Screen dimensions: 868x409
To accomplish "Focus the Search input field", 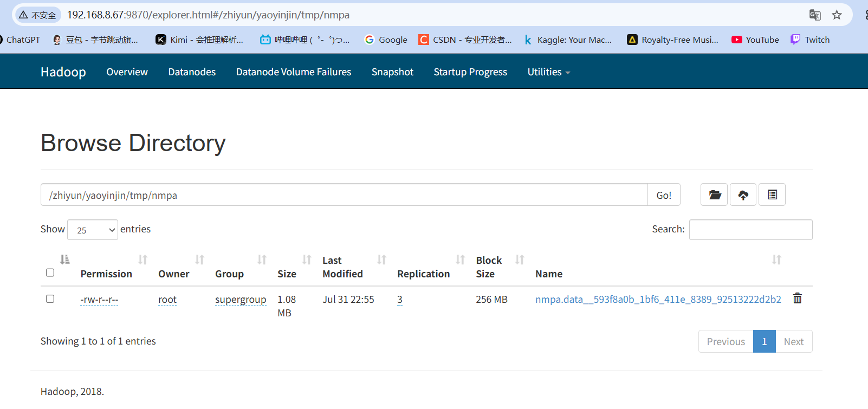I will (750, 230).
